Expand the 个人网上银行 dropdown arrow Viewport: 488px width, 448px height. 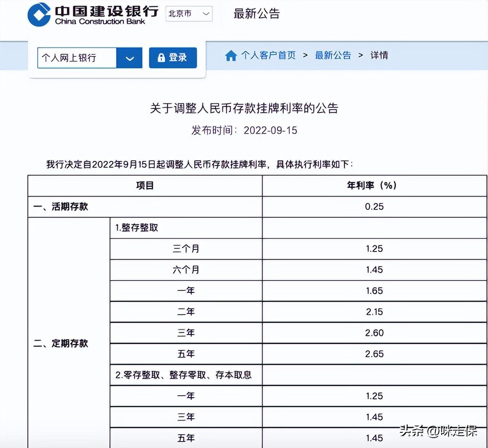tap(130, 58)
